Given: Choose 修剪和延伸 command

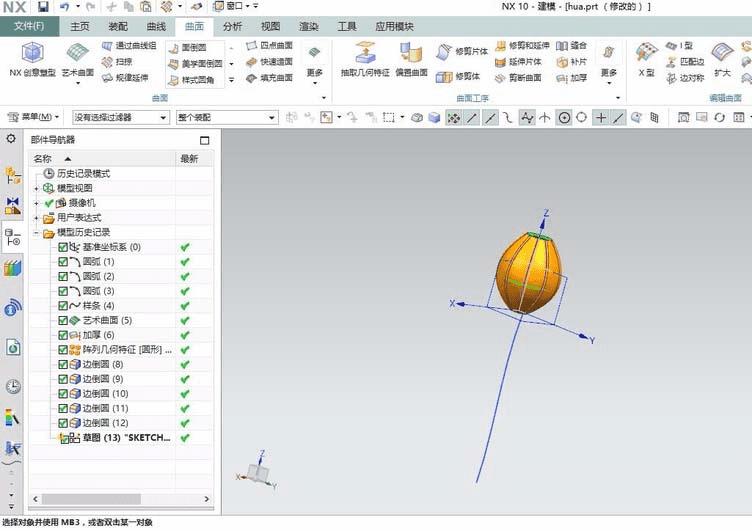Looking at the screenshot, I should click(522, 46).
